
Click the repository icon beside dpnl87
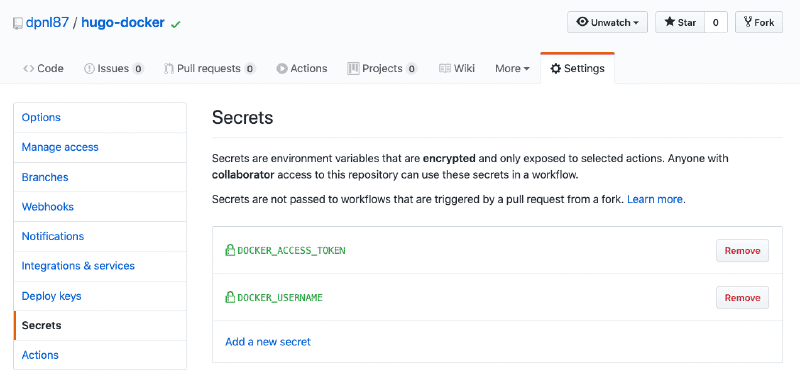[18, 23]
